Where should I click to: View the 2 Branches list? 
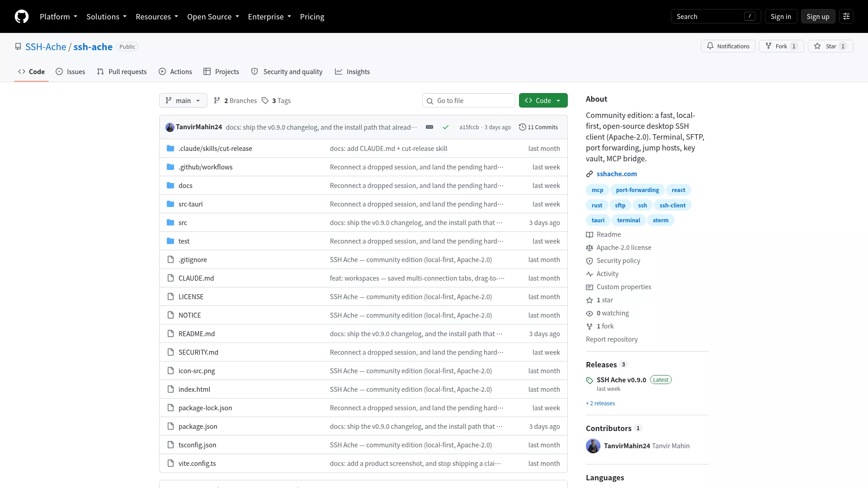[x=235, y=101]
